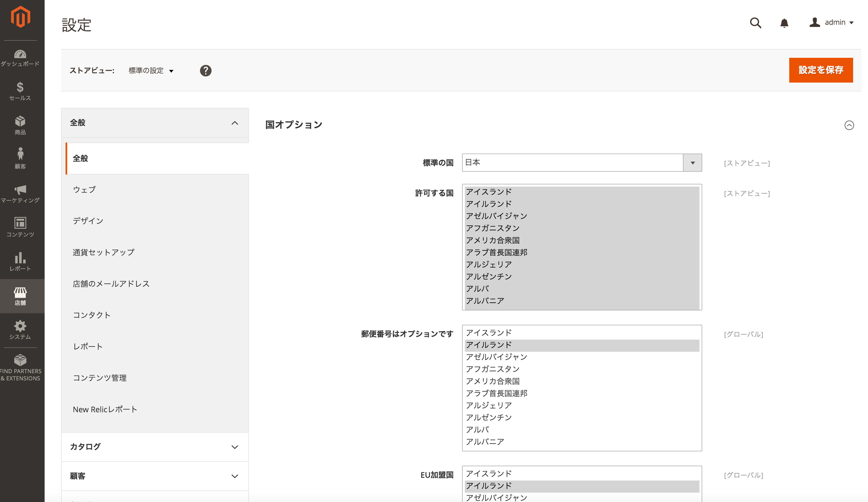The height and width of the screenshot is (502, 868).
Task: Select アイスランド in EU加盟国 list
Action: coord(582,474)
